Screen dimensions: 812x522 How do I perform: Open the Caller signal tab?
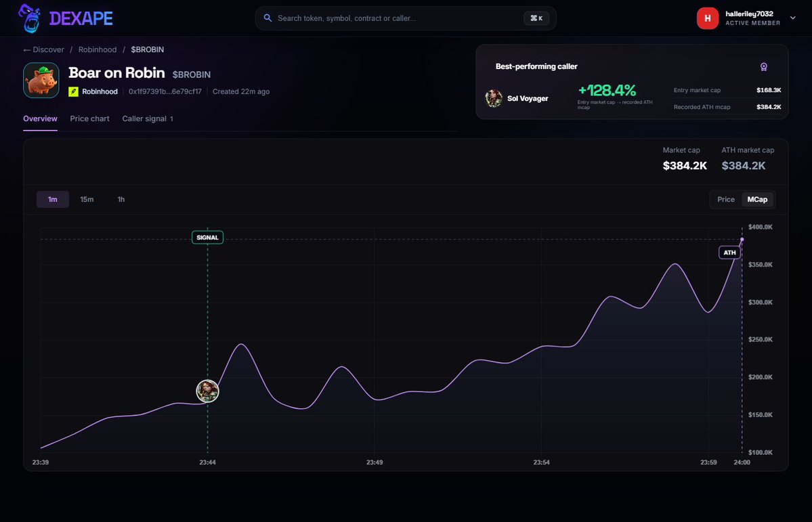(148, 118)
